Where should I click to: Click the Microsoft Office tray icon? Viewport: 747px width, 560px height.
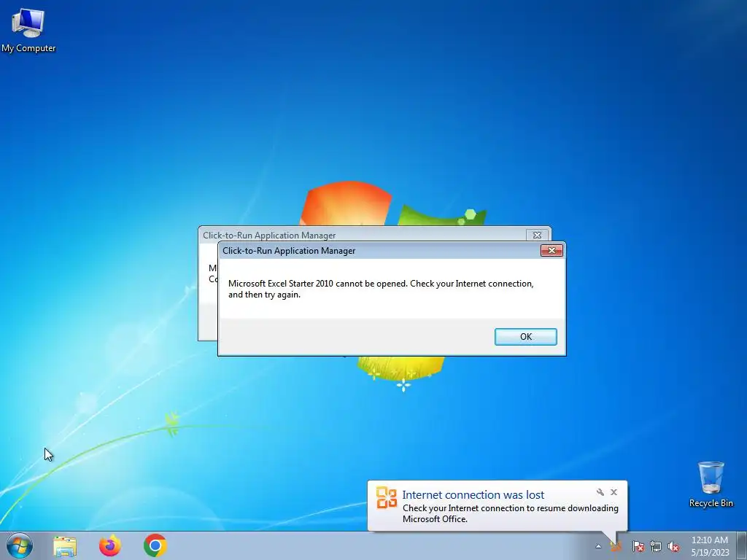[616, 546]
